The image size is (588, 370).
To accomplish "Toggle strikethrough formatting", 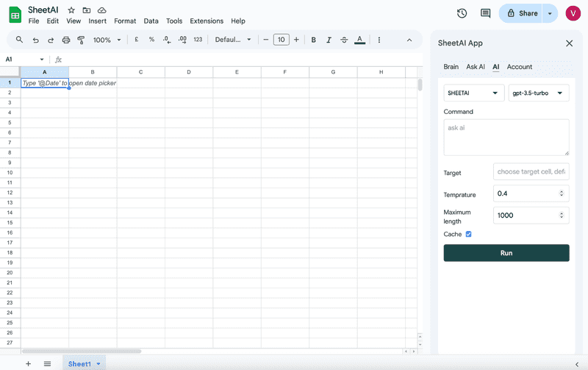I will [x=344, y=40].
